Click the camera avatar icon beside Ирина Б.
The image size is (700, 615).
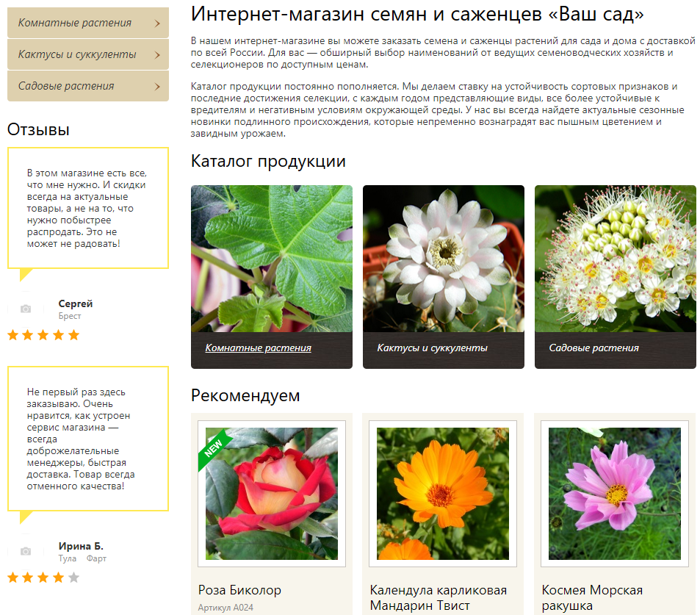[26, 551]
